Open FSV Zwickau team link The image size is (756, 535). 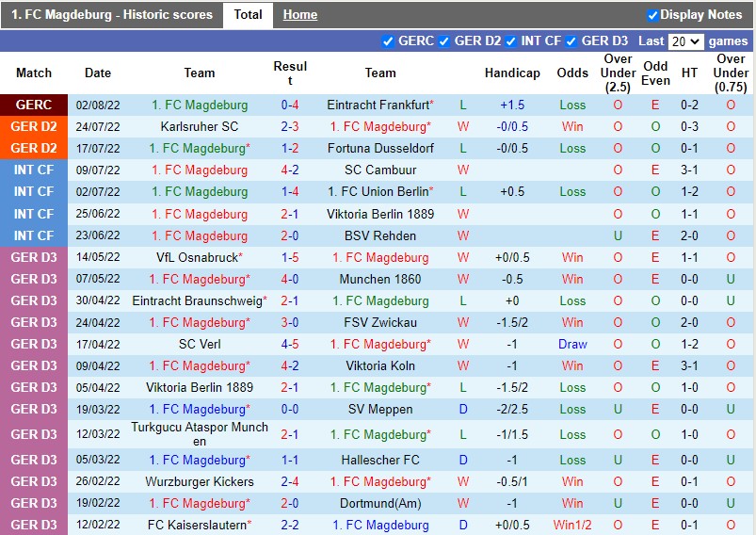coord(380,323)
